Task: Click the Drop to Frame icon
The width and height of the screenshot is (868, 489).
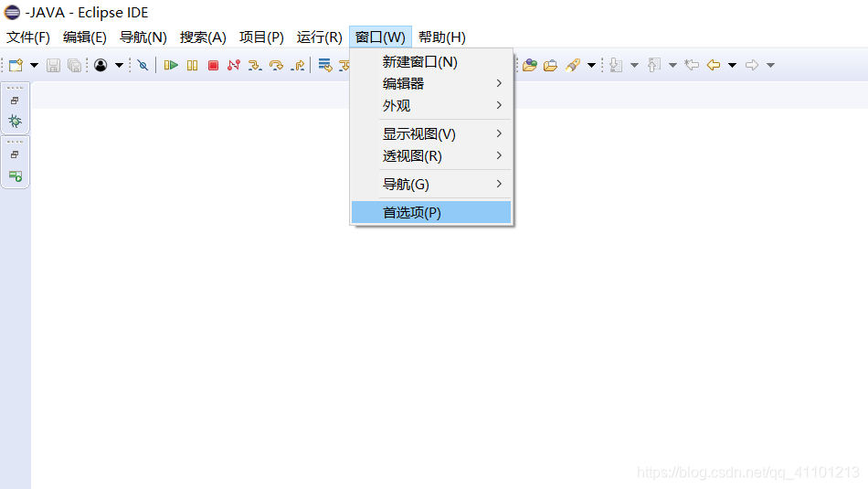Action: click(x=325, y=65)
